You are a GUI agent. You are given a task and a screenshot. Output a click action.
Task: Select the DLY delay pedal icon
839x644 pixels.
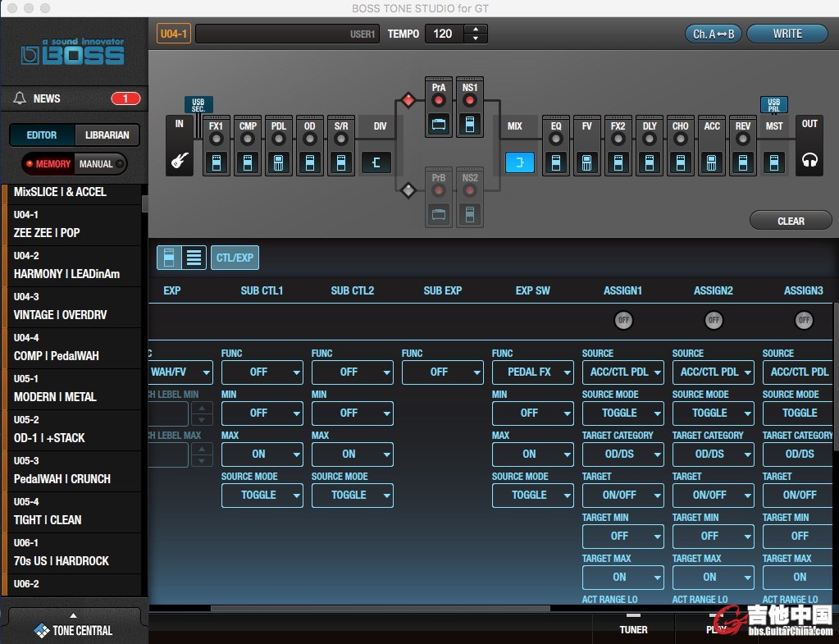pos(649,162)
